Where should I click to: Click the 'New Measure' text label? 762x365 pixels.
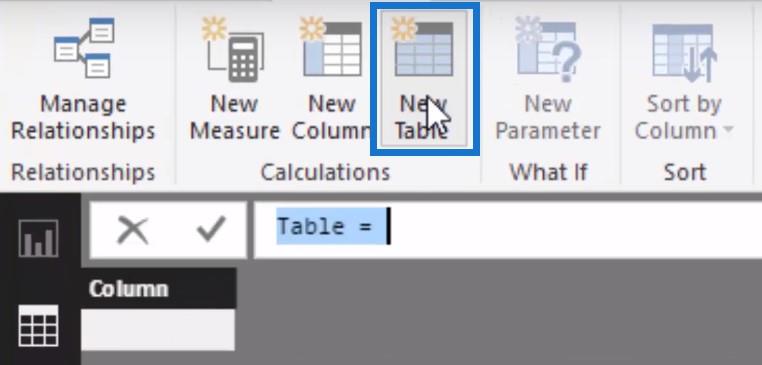(234, 117)
